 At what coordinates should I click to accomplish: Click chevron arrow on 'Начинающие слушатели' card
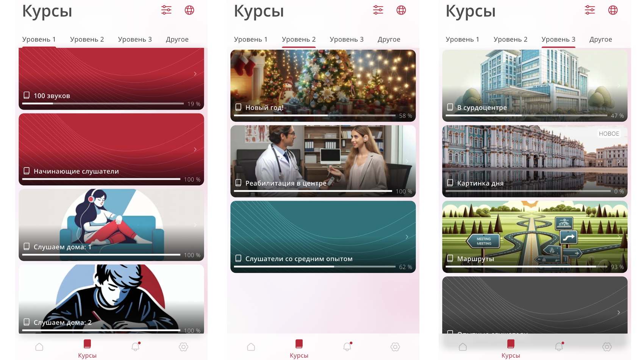click(195, 150)
